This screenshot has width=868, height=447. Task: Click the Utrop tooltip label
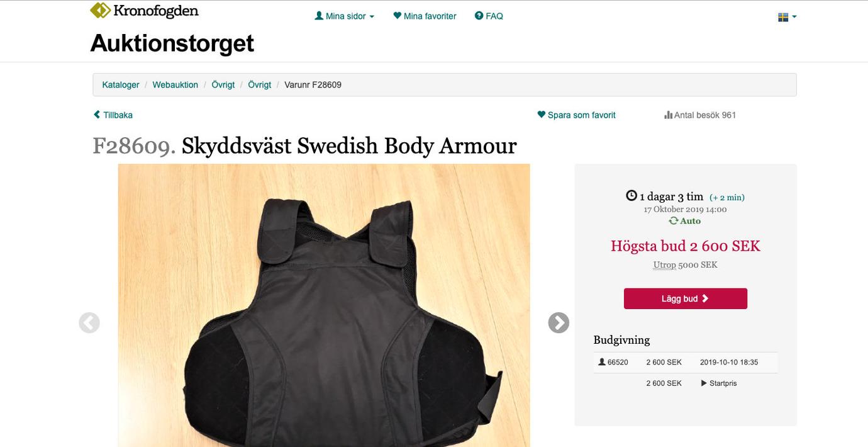pyautogui.click(x=664, y=265)
